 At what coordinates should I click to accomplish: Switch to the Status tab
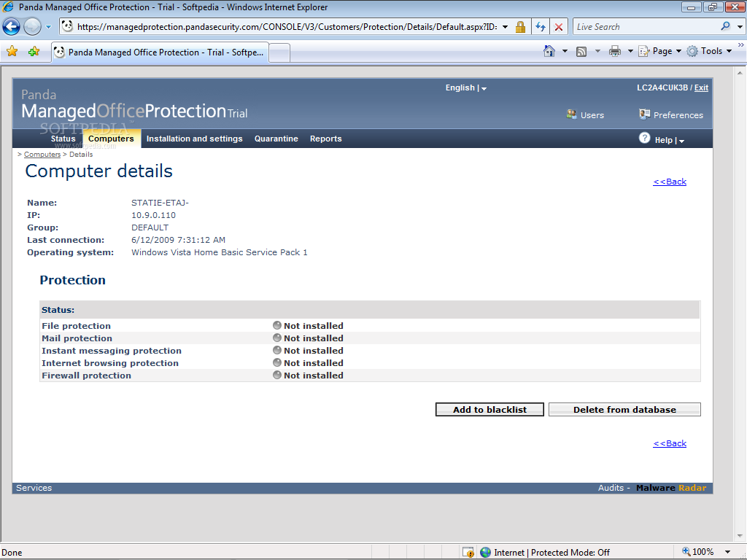coord(63,139)
